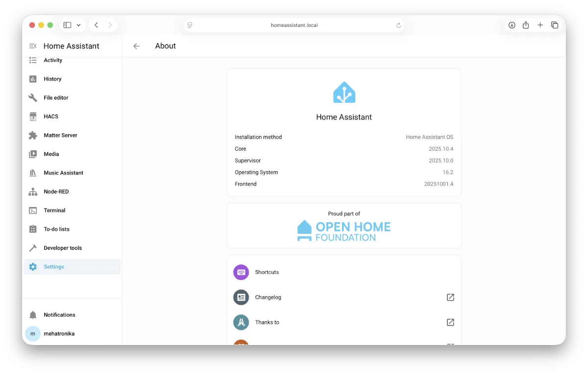Click the Matter Server puzzle icon

33,135
